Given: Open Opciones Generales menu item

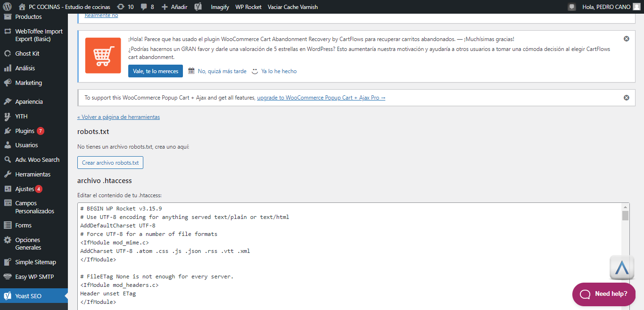Looking at the screenshot, I should pyautogui.click(x=28, y=243).
